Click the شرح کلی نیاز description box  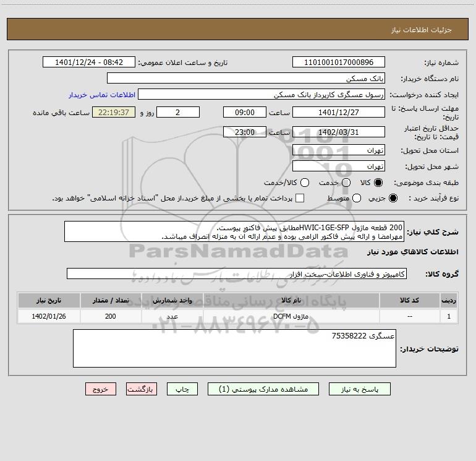234,231
